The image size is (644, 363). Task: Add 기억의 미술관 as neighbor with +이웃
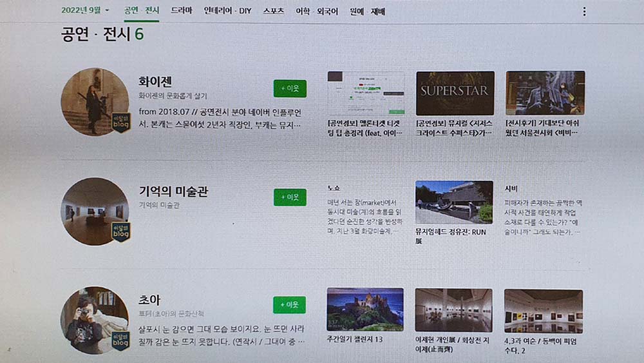(290, 197)
